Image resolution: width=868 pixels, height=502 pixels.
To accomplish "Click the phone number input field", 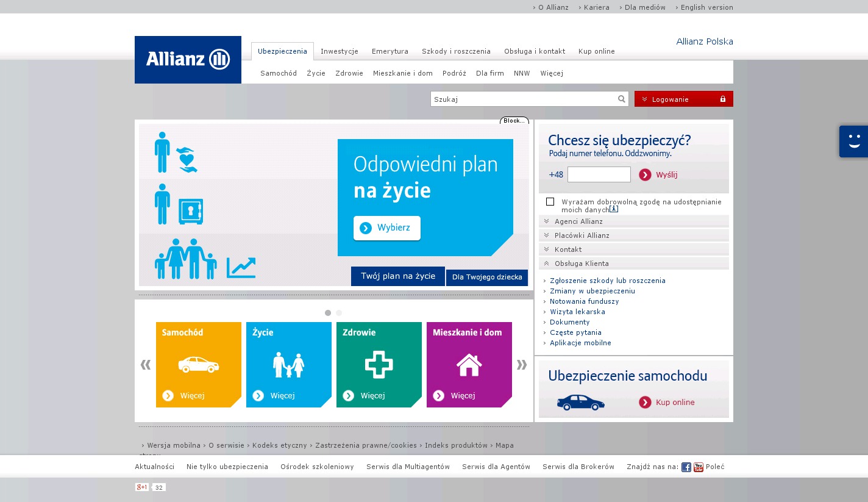I will tap(599, 174).
